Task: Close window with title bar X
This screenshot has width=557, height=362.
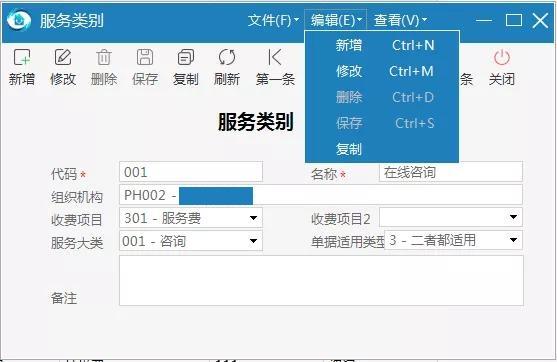Action: tap(540, 20)
